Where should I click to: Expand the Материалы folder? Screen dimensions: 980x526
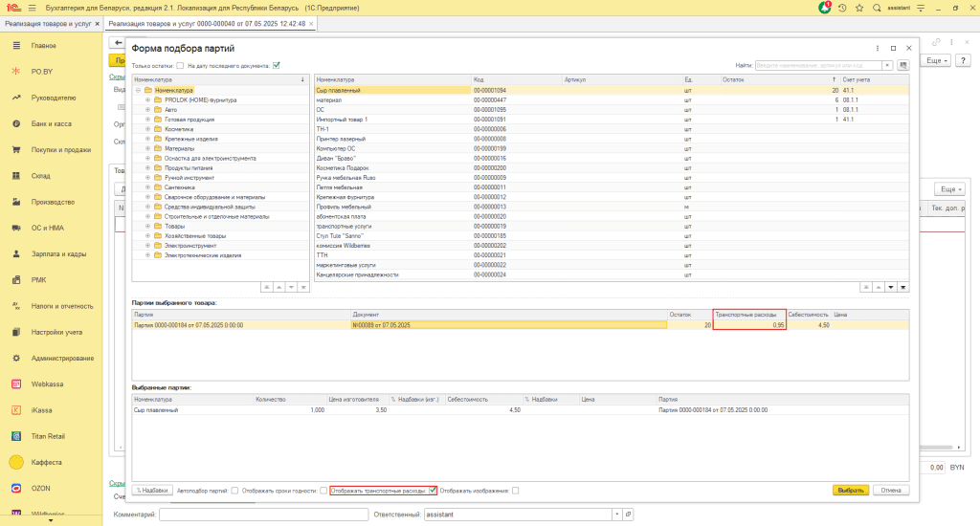[x=148, y=148]
